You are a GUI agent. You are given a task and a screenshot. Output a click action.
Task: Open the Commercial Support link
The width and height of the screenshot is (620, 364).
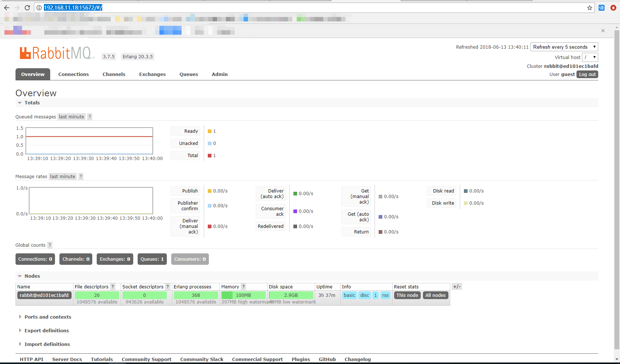258,360
